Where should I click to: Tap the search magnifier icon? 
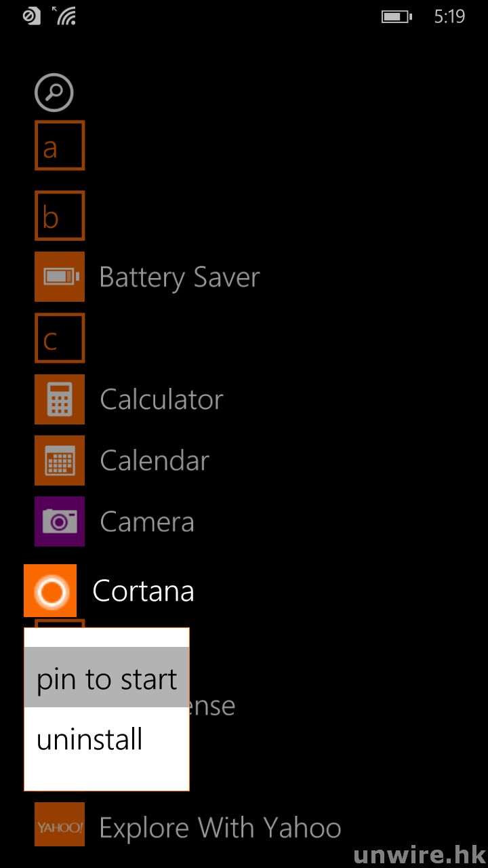click(x=54, y=92)
